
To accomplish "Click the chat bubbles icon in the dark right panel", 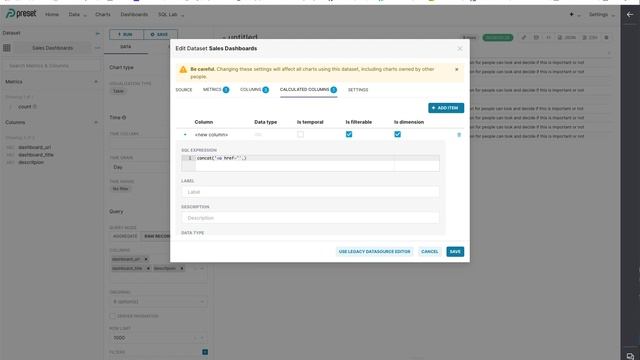I will coord(630,356).
